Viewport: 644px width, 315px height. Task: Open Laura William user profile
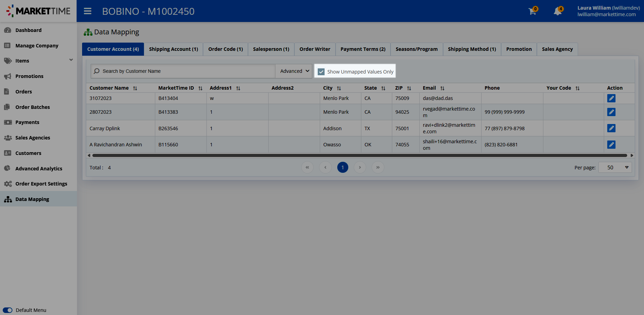609,11
